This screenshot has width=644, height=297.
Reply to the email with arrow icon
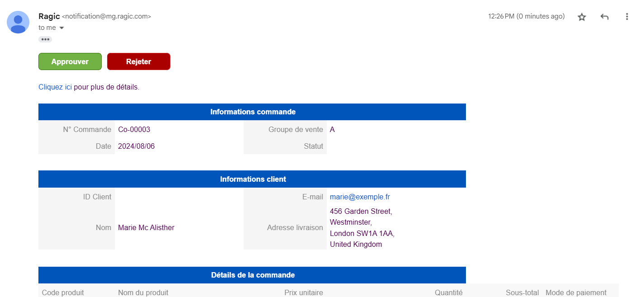pyautogui.click(x=604, y=17)
